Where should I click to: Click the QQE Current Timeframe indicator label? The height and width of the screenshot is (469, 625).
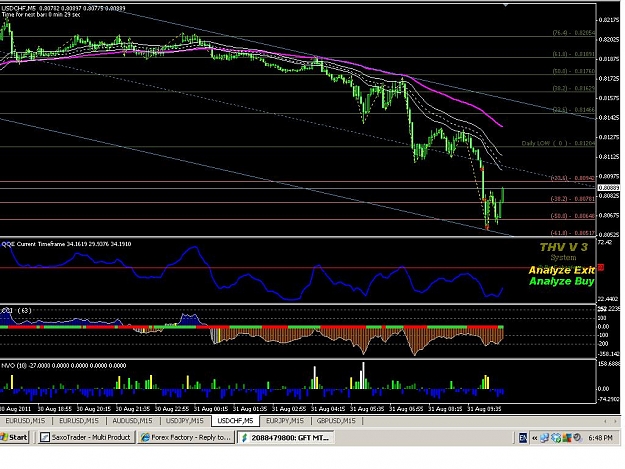pos(67,244)
